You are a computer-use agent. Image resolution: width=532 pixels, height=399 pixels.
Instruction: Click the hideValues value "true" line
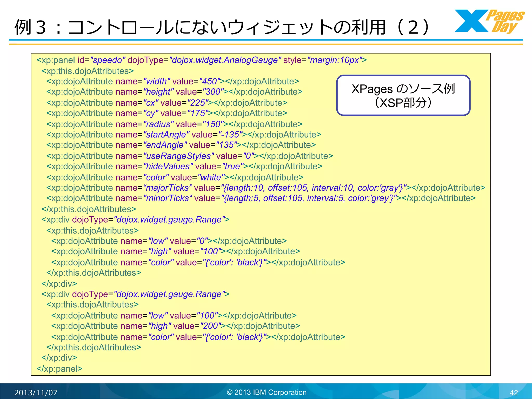pyautogui.click(x=184, y=166)
